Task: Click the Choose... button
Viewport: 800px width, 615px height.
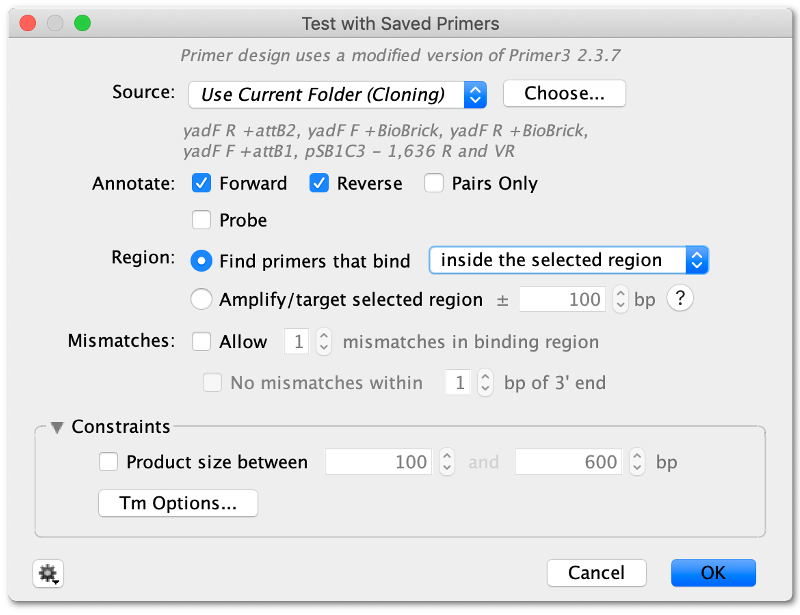Action: [564, 93]
